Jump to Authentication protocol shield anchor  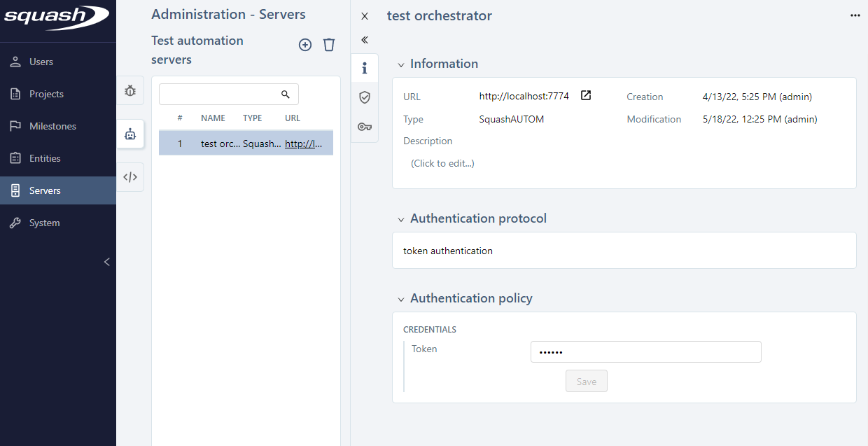point(364,97)
